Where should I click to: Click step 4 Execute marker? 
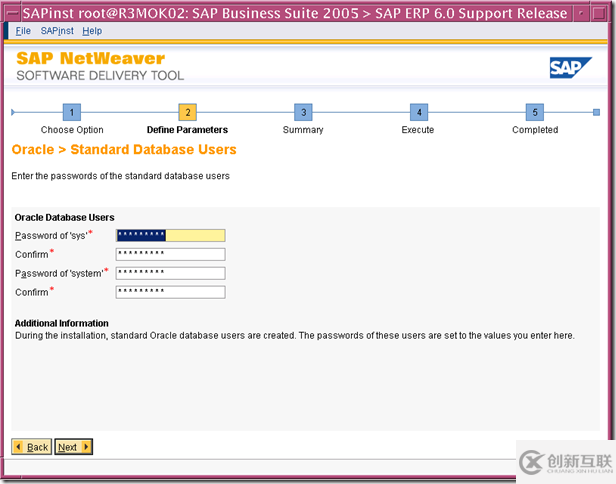tap(419, 112)
